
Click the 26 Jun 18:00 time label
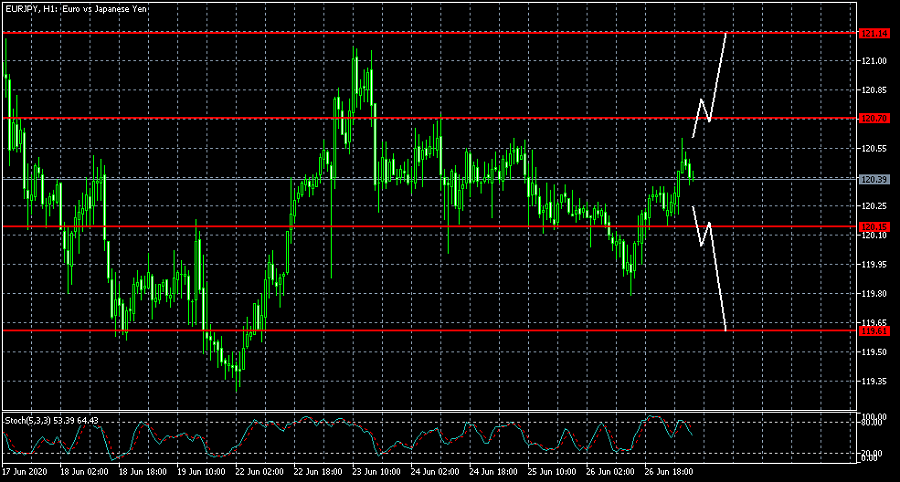(x=670, y=470)
